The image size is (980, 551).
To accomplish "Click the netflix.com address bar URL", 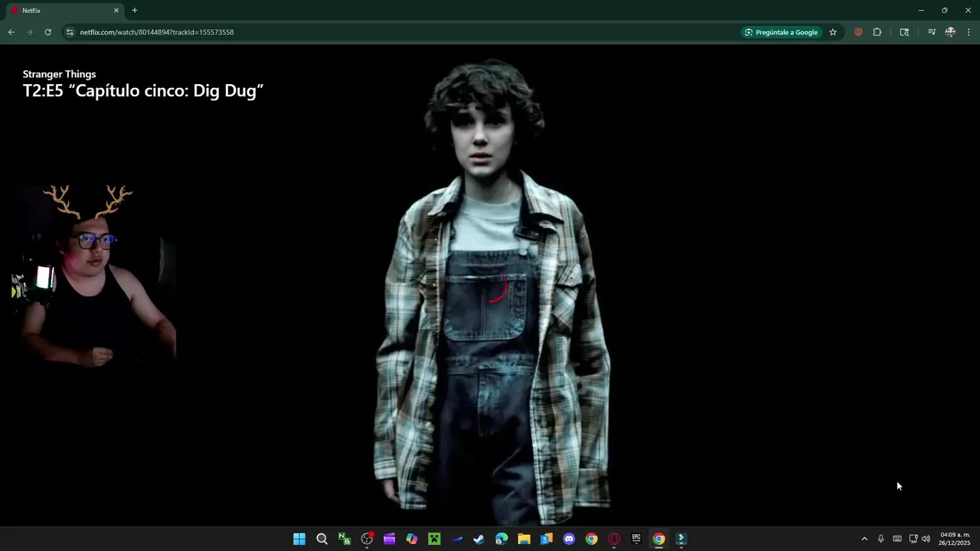I will tap(157, 32).
